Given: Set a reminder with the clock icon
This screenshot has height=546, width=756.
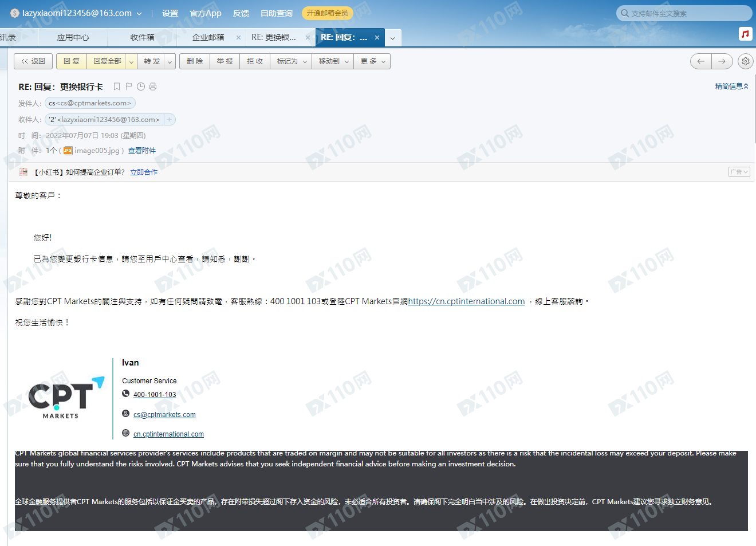Looking at the screenshot, I should 141,87.
